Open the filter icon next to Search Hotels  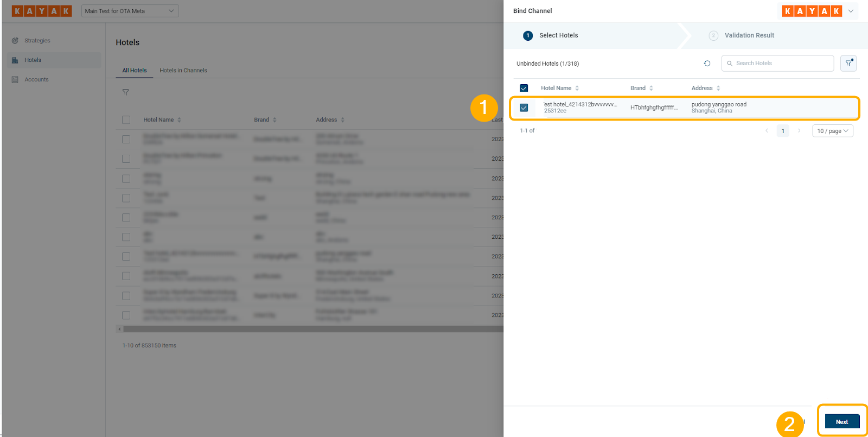tap(848, 64)
